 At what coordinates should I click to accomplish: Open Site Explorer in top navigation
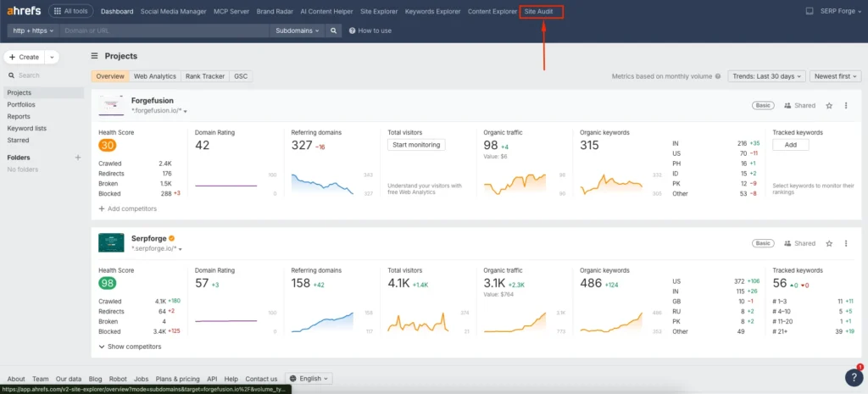tap(379, 11)
